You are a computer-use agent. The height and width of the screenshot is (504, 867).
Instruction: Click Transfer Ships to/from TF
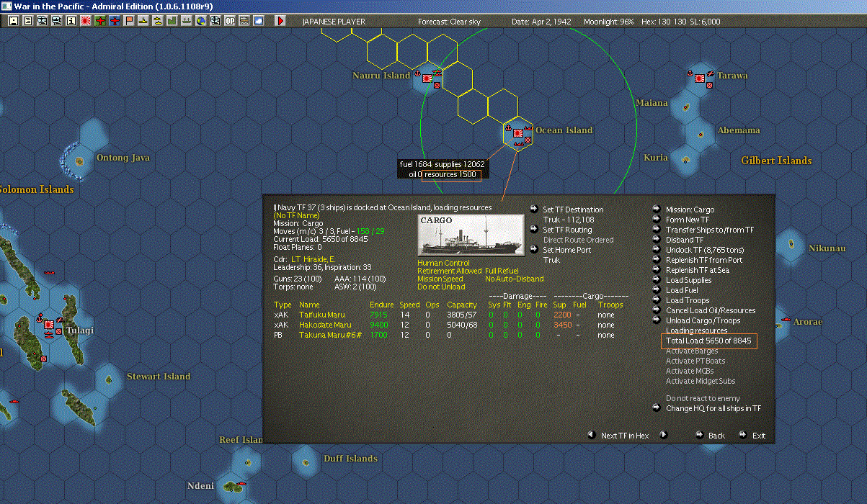coord(710,230)
